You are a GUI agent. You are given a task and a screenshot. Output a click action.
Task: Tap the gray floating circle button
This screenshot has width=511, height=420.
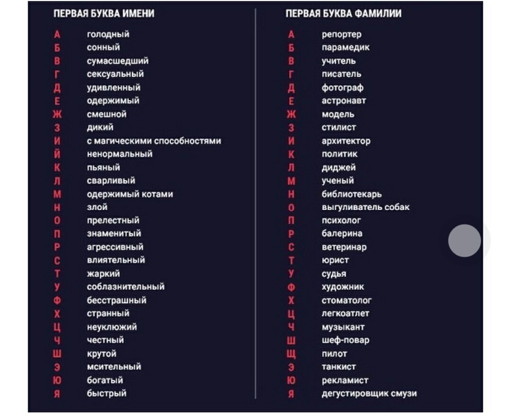click(x=465, y=240)
